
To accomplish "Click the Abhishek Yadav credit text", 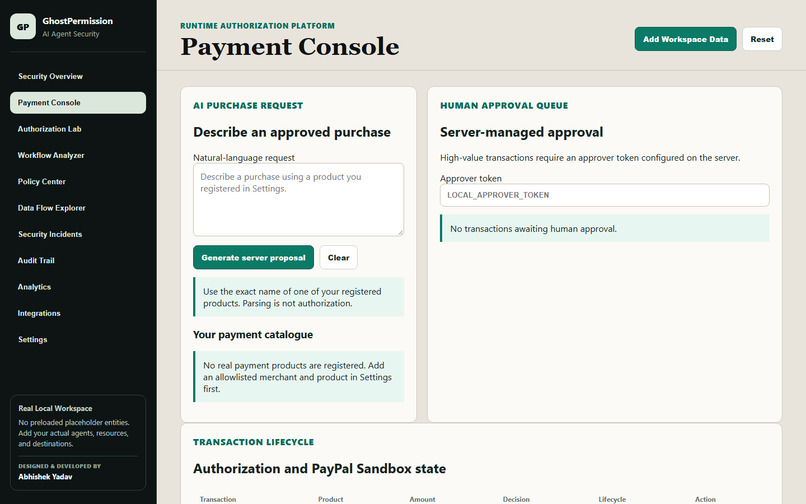I will coord(45,477).
